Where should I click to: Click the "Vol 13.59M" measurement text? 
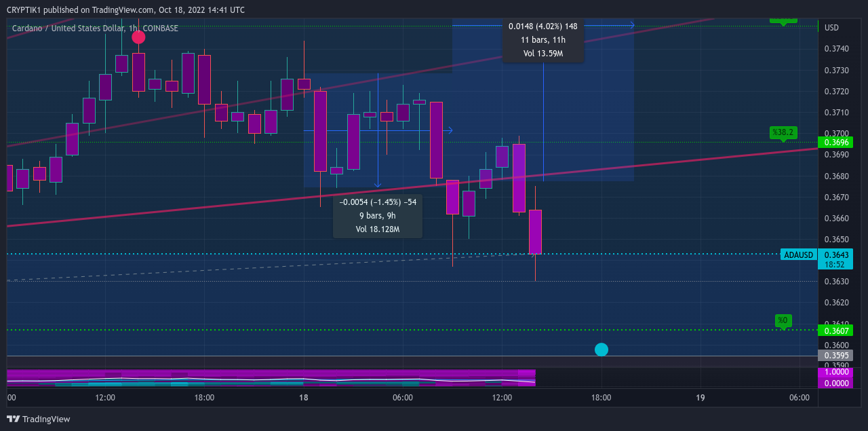click(x=543, y=53)
